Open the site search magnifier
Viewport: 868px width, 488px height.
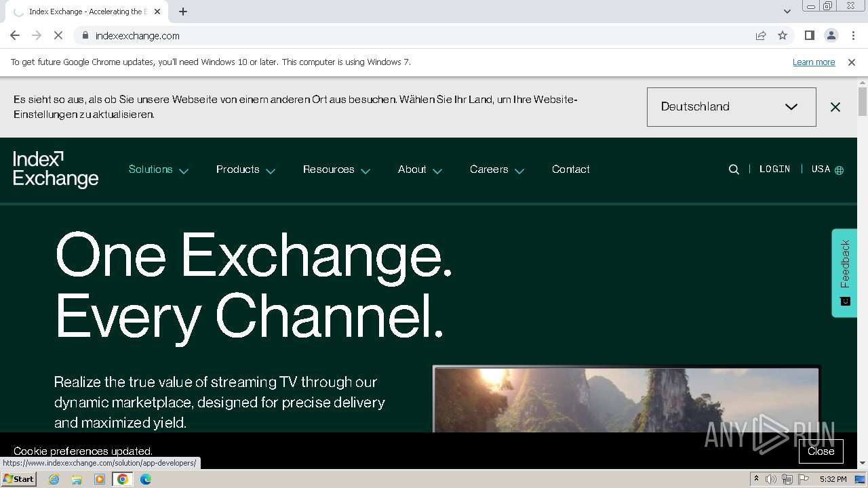click(x=734, y=169)
